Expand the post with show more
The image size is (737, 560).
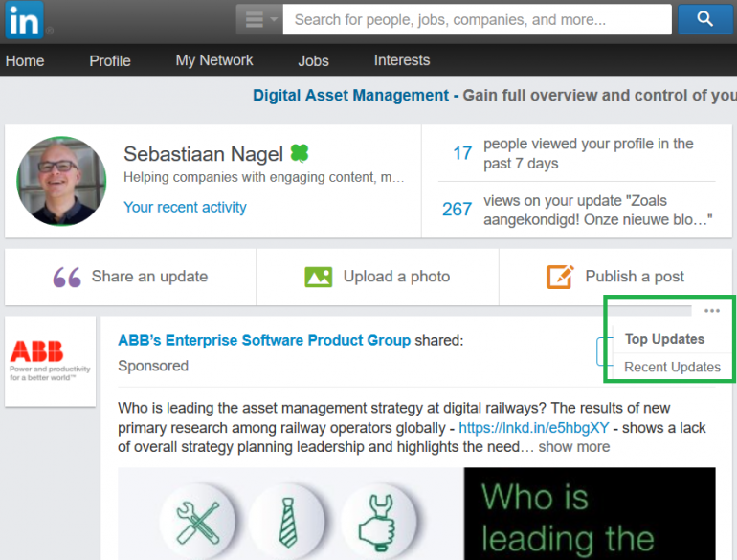tap(574, 447)
